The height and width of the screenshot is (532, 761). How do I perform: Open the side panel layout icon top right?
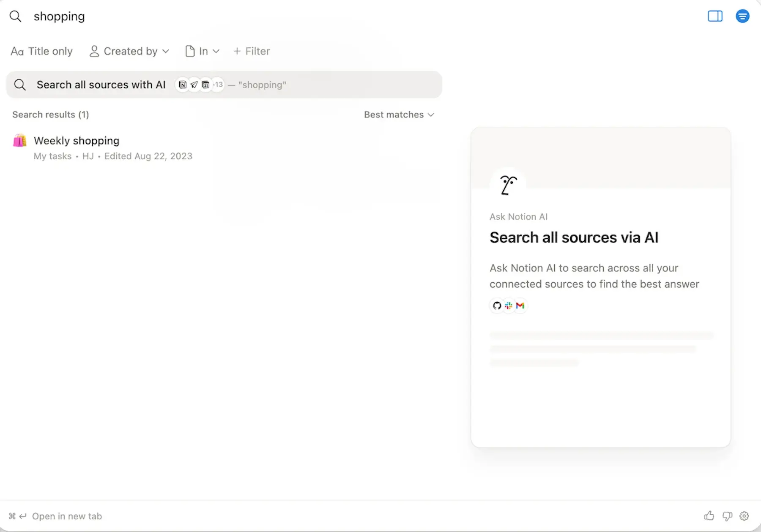tap(715, 16)
